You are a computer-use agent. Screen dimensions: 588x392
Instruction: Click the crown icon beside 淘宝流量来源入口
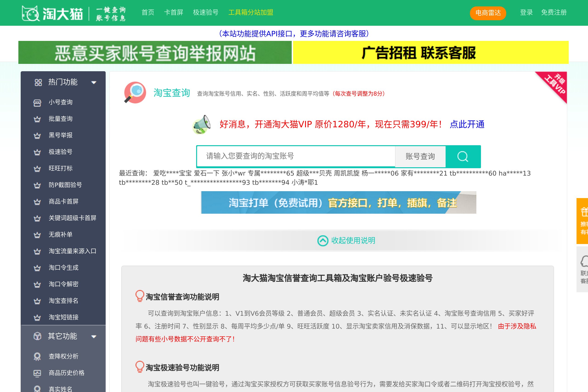37,251
